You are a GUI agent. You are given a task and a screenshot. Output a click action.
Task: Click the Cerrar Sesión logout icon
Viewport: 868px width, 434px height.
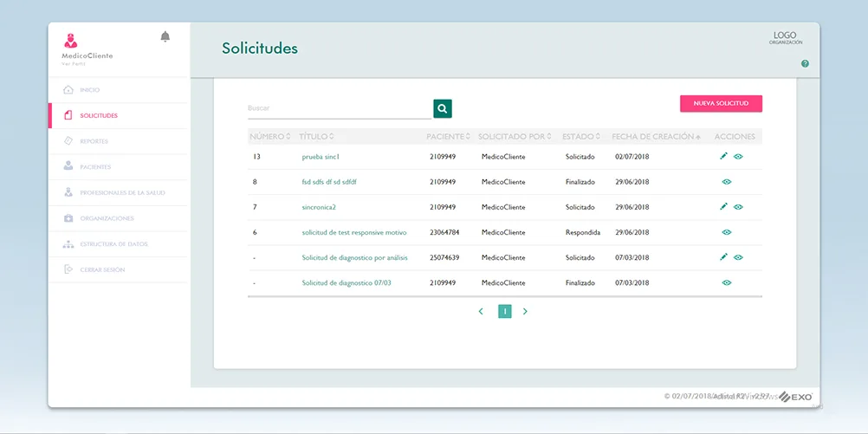68,269
